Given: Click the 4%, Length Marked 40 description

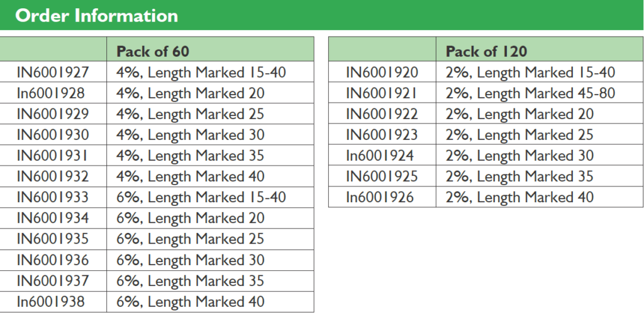Looking at the screenshot, I should pos(191,176).
